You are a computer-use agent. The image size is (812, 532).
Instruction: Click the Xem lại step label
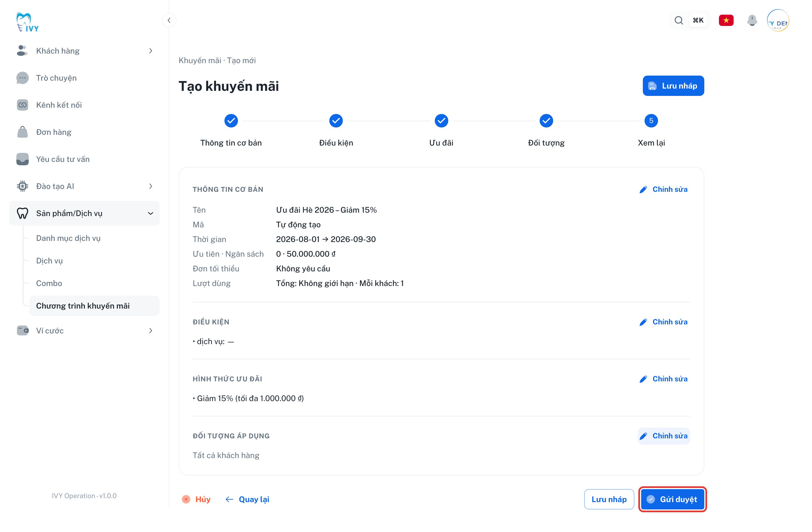coord(651,143)
